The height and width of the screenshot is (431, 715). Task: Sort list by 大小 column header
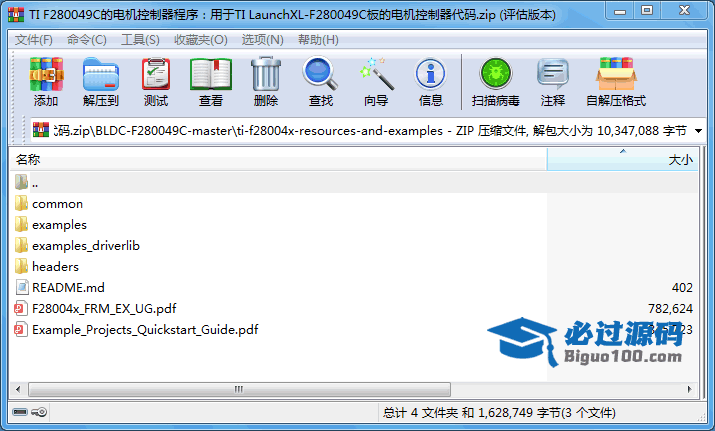(622, 160)
